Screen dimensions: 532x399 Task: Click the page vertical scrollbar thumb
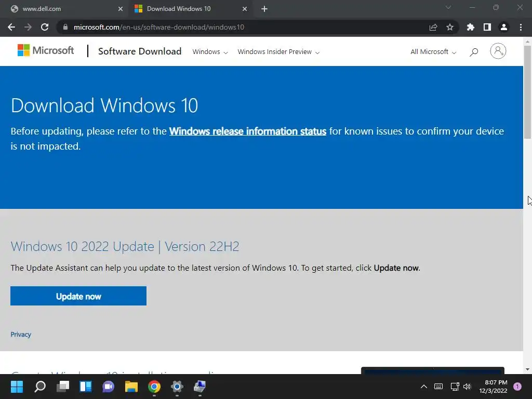pos(527,92)
